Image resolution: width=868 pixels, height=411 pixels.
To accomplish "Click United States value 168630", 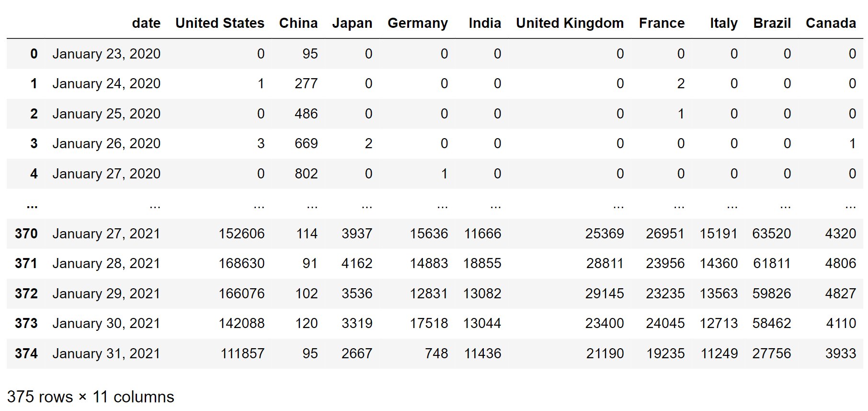I will coord(241,263).
